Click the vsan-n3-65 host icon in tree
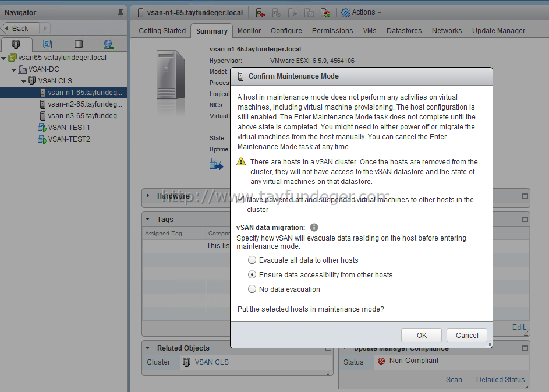549x392 pixels. click(42, 116)
